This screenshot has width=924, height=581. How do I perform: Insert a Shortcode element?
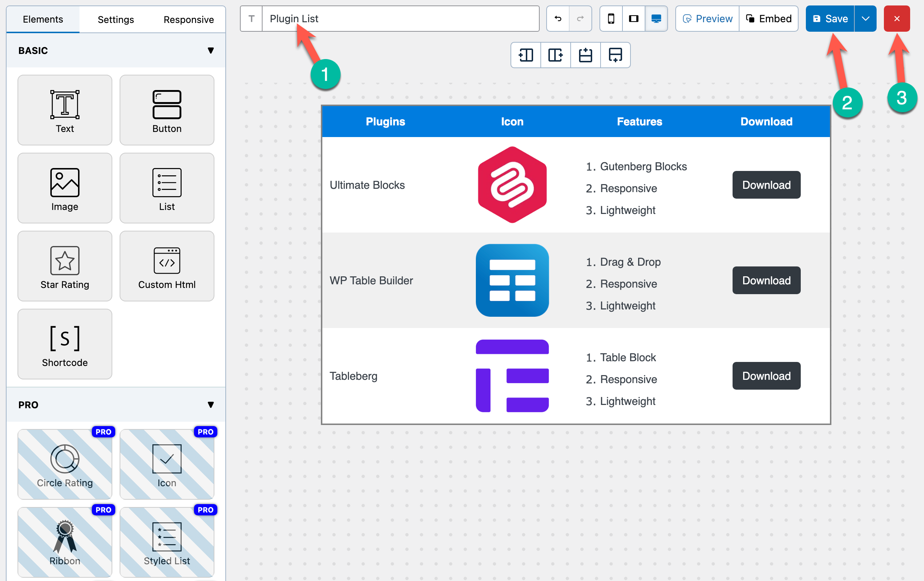[65, 344]
